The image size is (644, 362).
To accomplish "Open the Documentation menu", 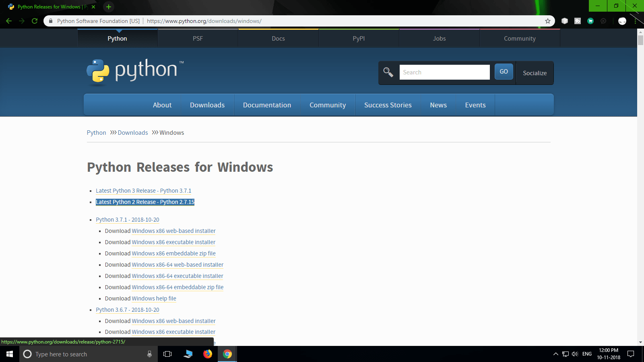I will click(x=267, y=105).
